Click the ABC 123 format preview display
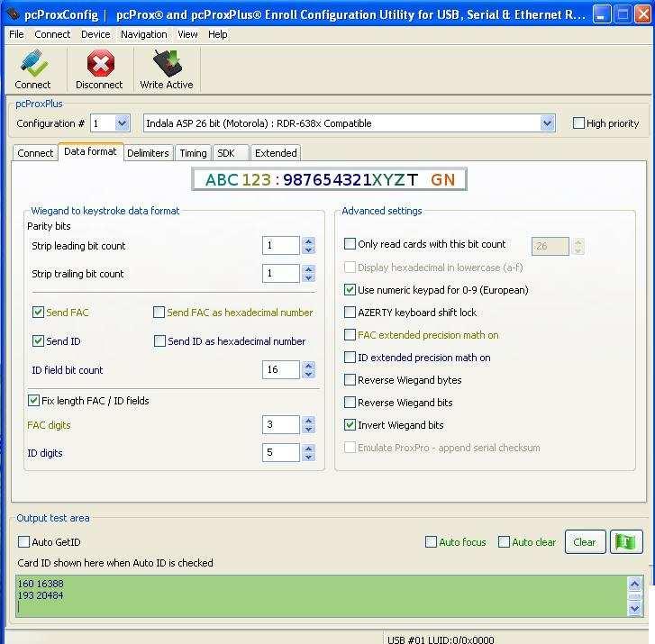655x644 pixels. 329,179
